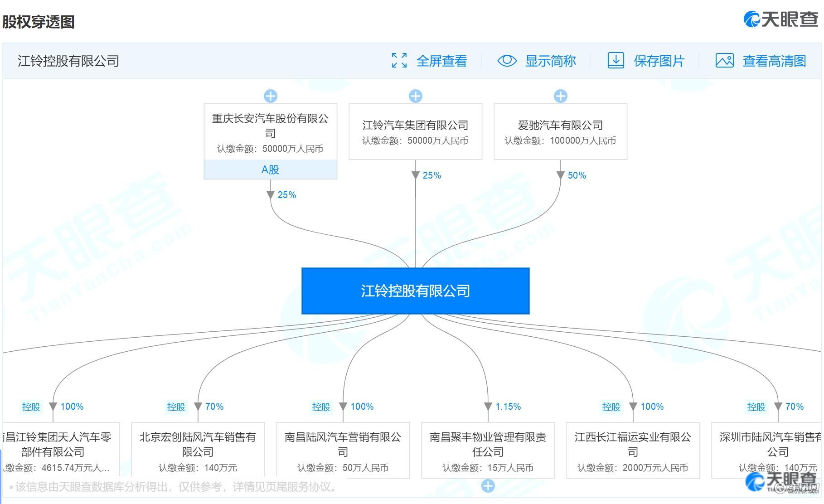
Task: Open 南昌江铃集团天人汽车零部件有限公司 node
Action: point(61,451)
